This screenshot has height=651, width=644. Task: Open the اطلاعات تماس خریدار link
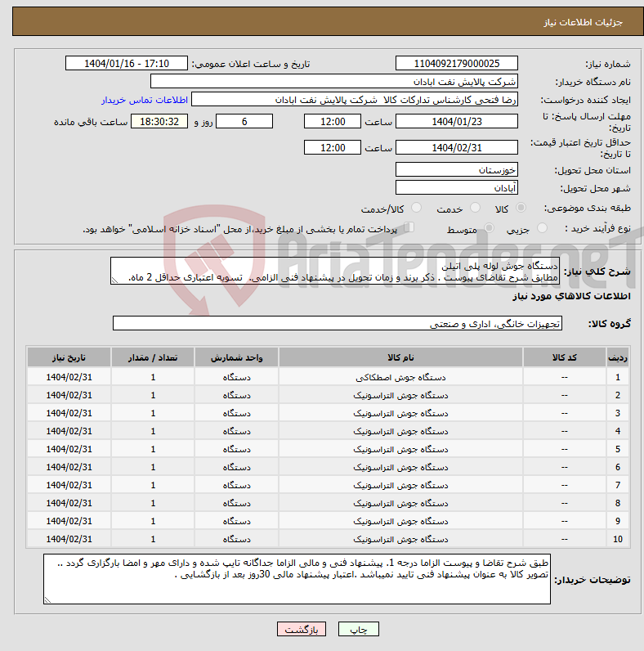[145, 100]
